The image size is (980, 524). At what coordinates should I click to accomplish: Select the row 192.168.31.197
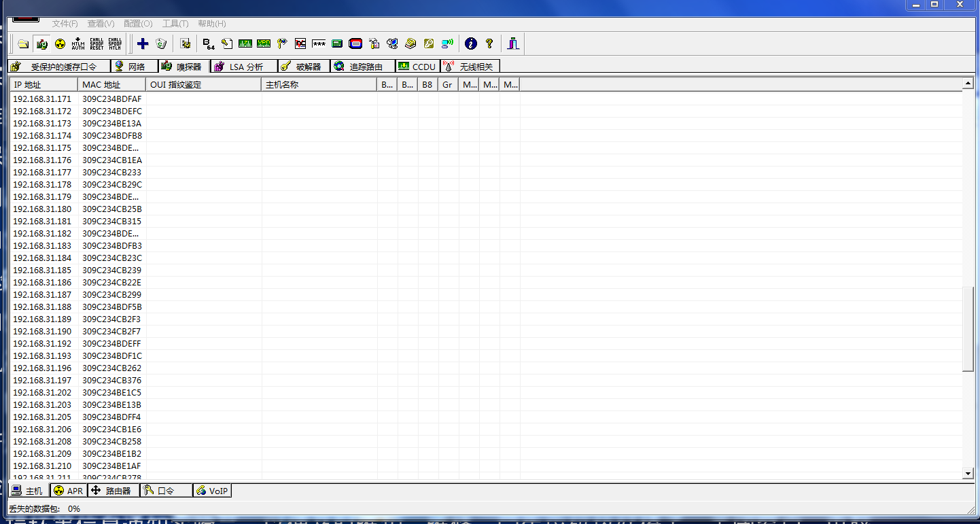coord(486,381)
